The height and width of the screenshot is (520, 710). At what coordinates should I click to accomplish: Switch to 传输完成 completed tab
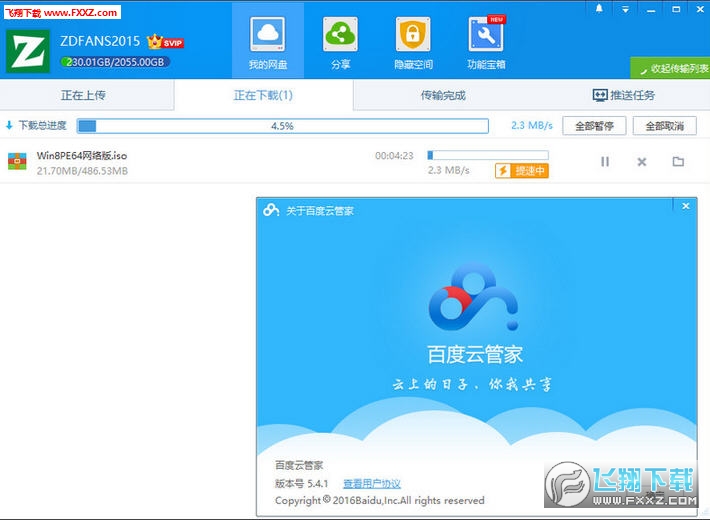(443, 96)
